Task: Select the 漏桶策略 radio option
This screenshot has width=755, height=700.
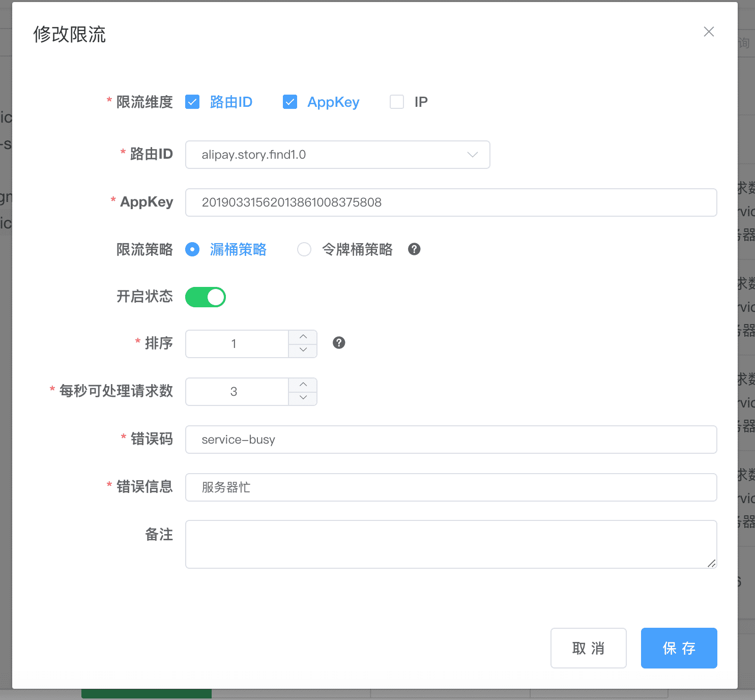Action: click(192, 249)
